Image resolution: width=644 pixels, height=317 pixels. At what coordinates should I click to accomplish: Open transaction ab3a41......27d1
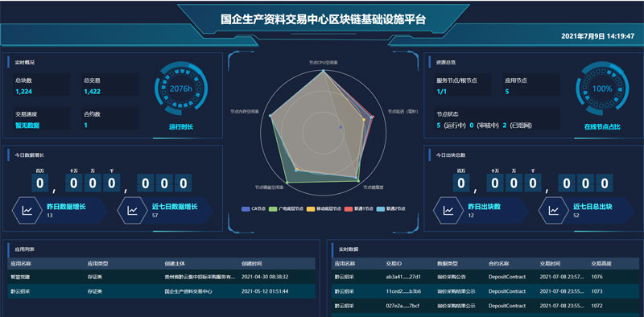[x=403, y=277]
